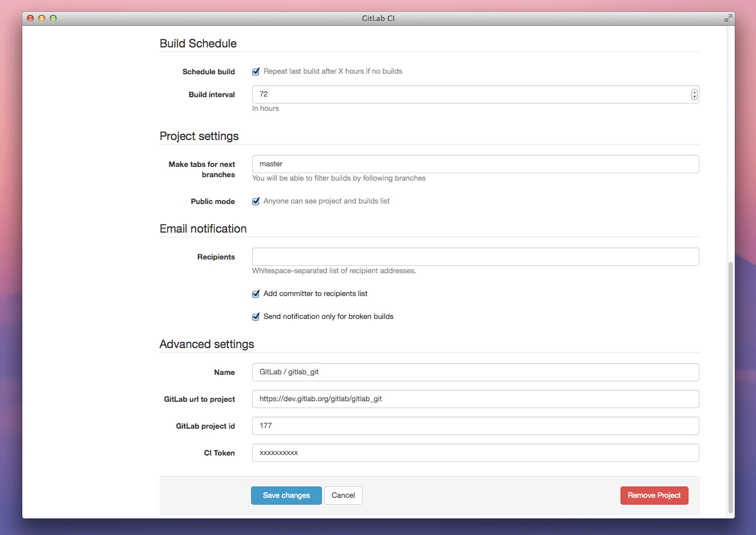Click the green zoom traffic light

pyautogui.click(x=53, y=18)
